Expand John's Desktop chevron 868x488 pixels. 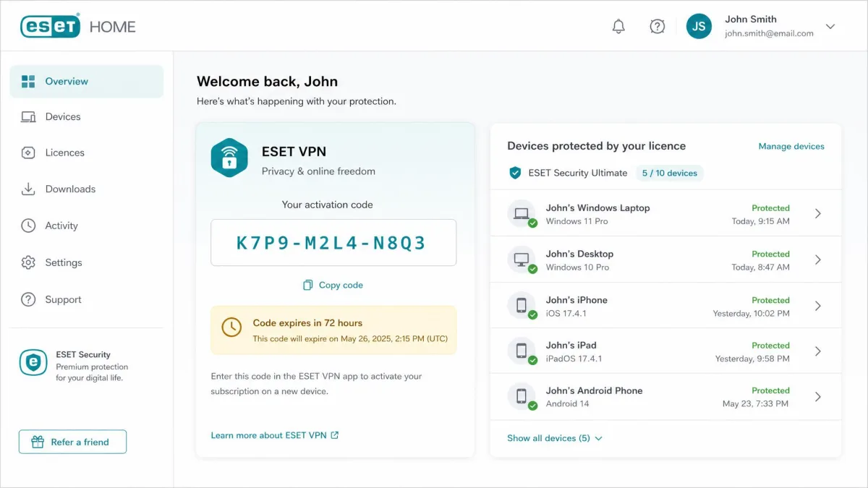point(818,260)
